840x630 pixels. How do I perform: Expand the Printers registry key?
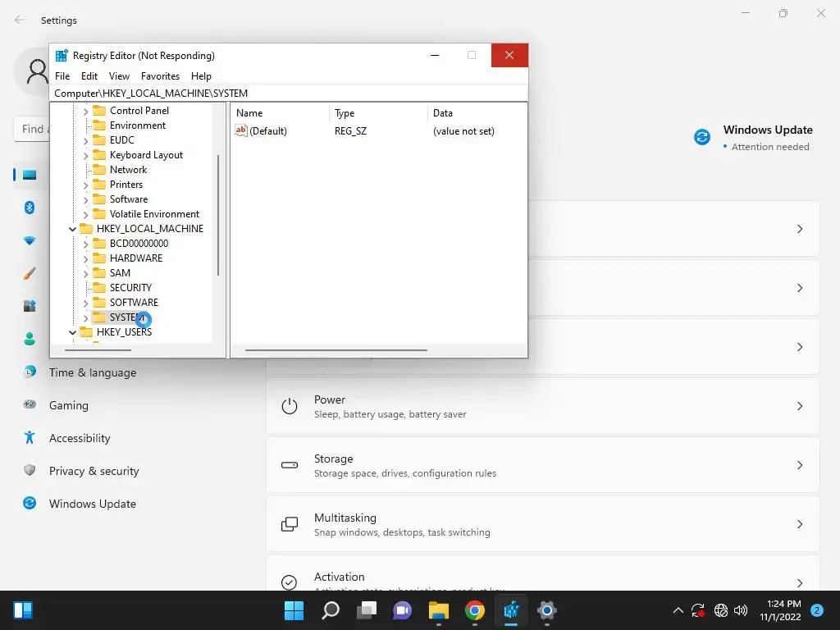(x=85, y=185)
